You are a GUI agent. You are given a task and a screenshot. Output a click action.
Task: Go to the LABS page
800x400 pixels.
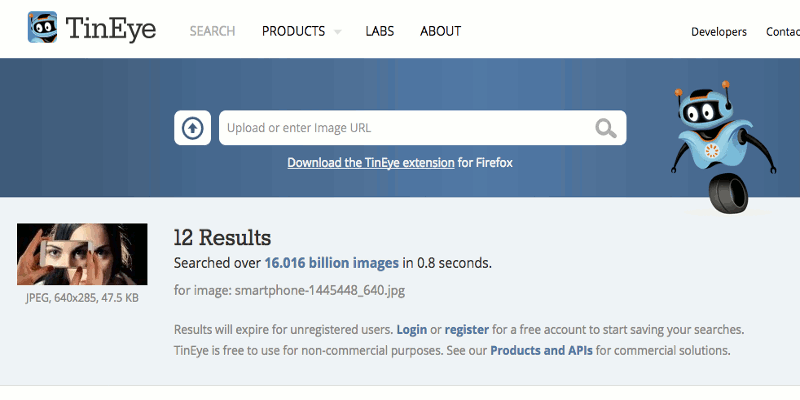(380, 31)
